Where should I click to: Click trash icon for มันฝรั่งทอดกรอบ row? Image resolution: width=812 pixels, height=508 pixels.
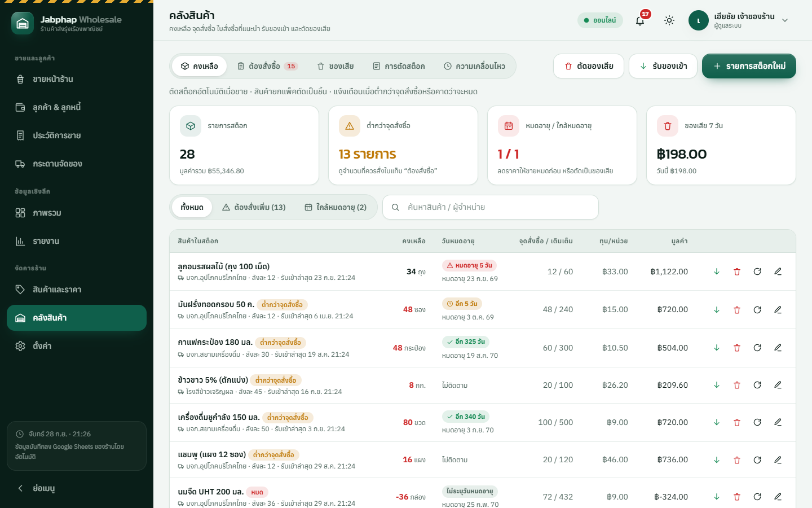[x=737, y=310]
